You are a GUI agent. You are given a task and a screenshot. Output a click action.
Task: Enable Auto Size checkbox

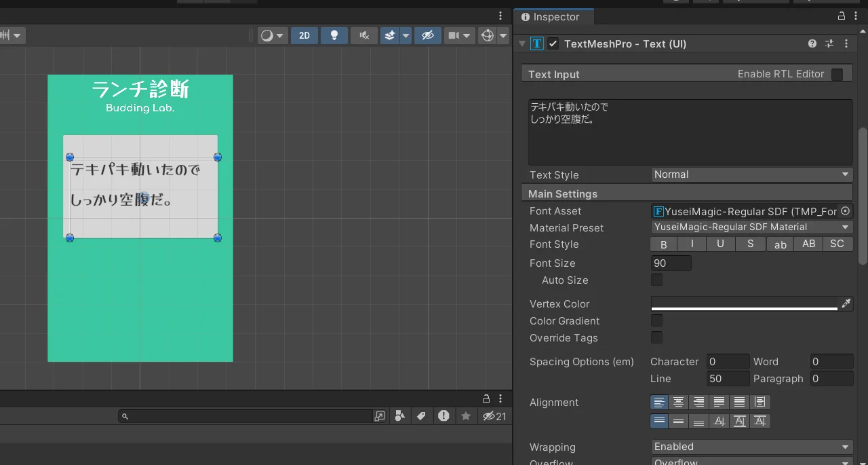tap(657, 280)
